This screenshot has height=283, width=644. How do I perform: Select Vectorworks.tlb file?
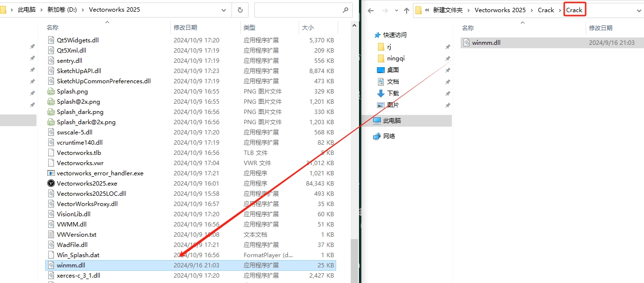[79, 152]
